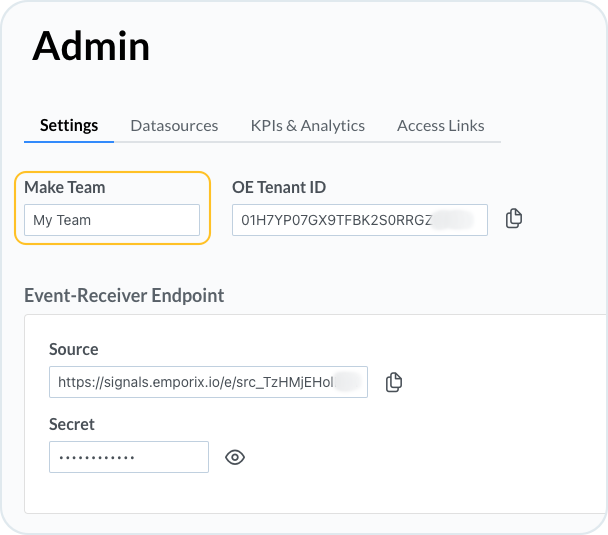Click empty area below the Secret field
The height and width of the screenshot is (535, 608).
[x=300, y=495]
